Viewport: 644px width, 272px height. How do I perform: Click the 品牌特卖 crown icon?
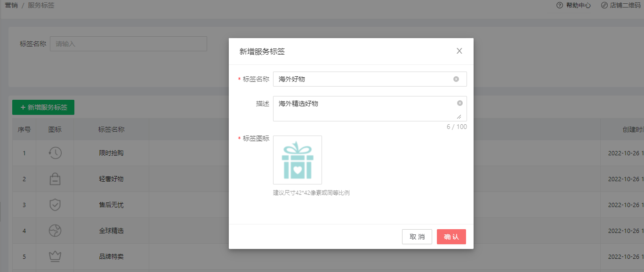(x=55, y=256)
